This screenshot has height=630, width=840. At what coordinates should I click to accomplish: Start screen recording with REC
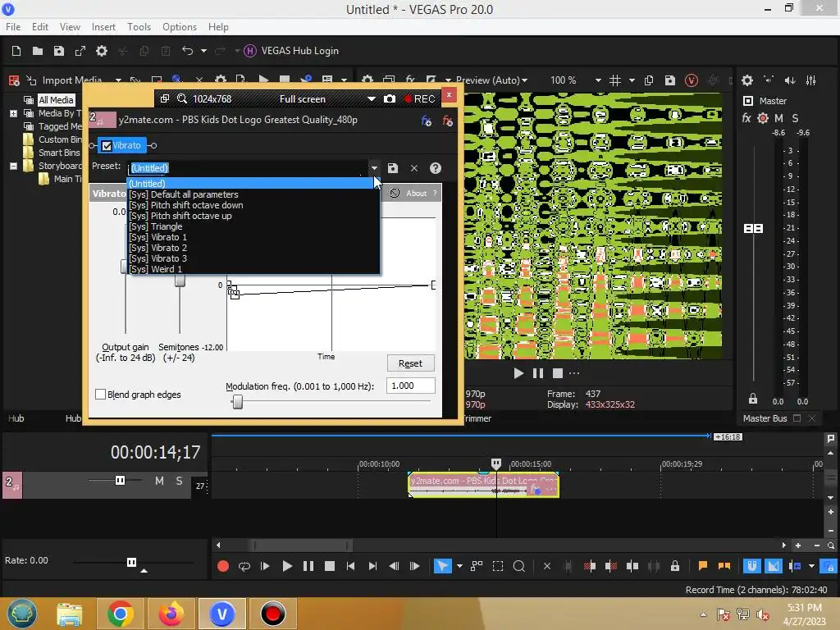tap(420, 99)
